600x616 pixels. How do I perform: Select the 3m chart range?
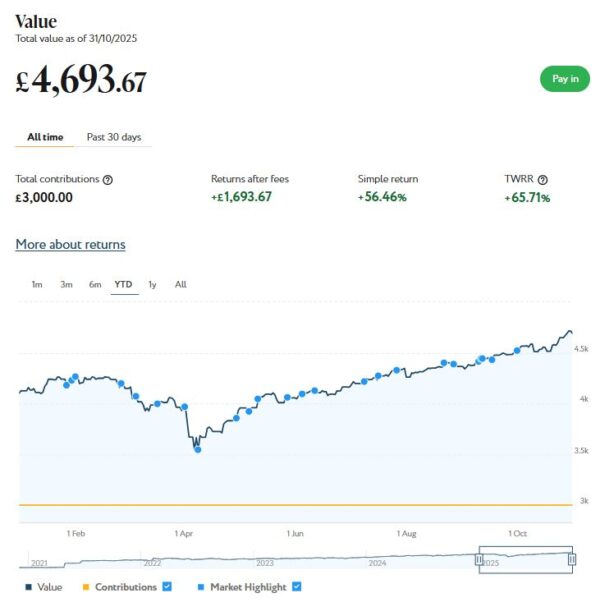(66, 284)
